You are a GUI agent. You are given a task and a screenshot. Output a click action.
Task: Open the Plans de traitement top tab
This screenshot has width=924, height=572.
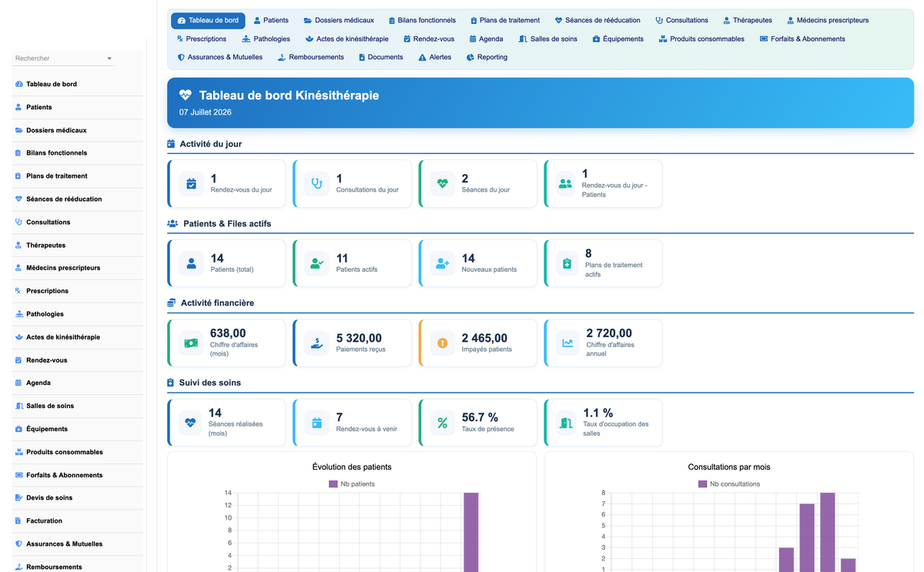(x=505, y=20)
